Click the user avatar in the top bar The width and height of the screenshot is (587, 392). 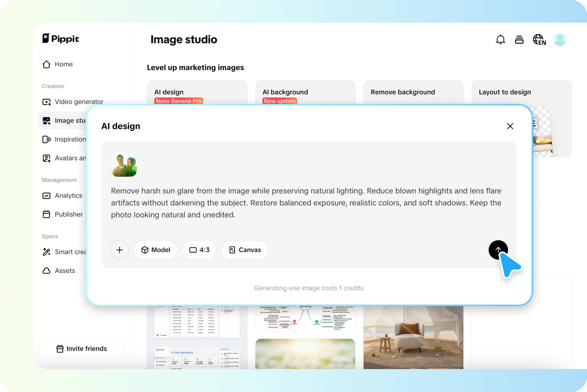coord(560,39)
